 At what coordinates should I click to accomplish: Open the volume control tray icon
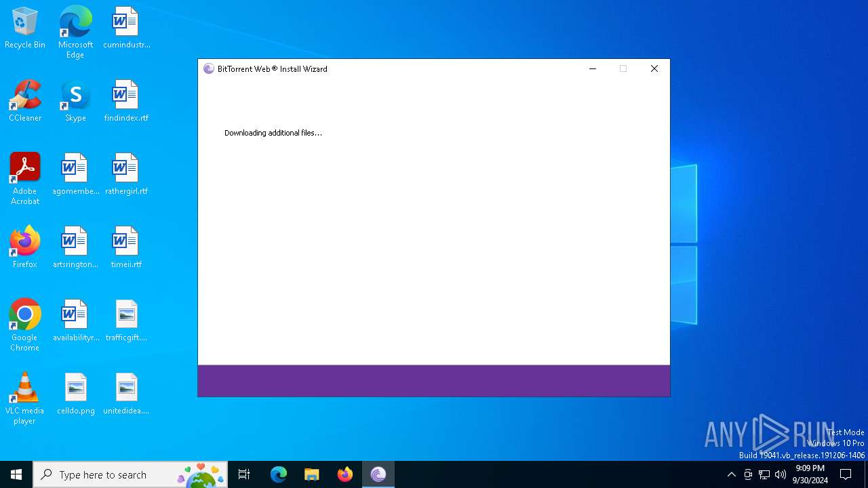pos(781,474)
